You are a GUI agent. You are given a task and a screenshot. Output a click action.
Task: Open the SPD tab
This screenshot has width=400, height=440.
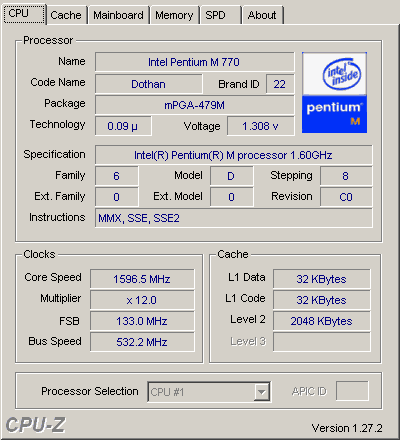(x=220, y=15)
